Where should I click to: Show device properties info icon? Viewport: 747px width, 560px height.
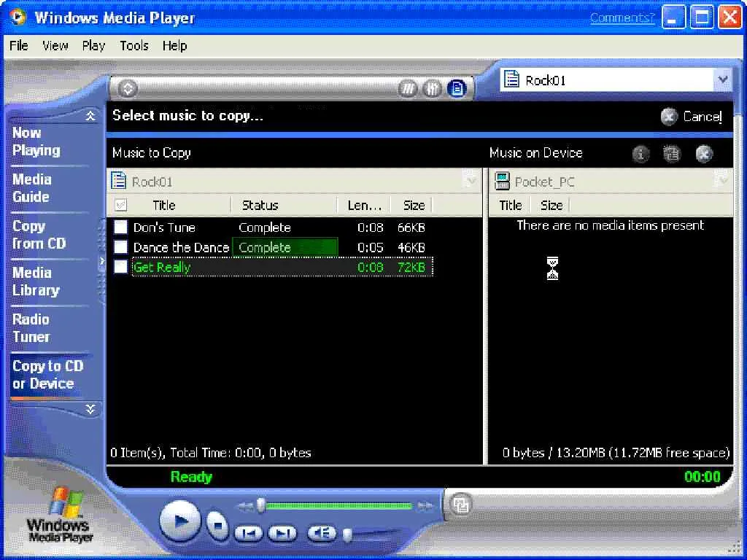(640, 154)
